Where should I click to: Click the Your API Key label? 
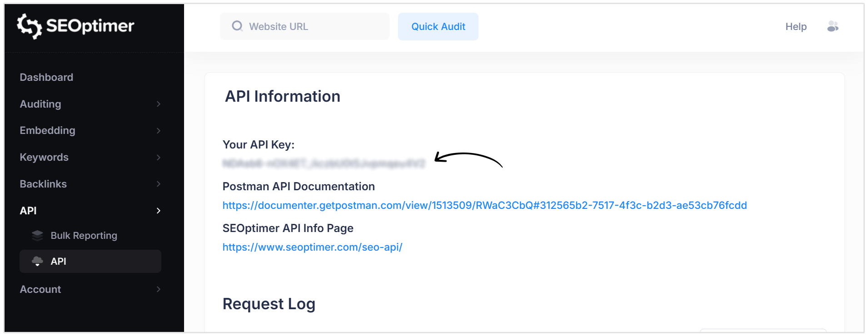tap(259, 144)
